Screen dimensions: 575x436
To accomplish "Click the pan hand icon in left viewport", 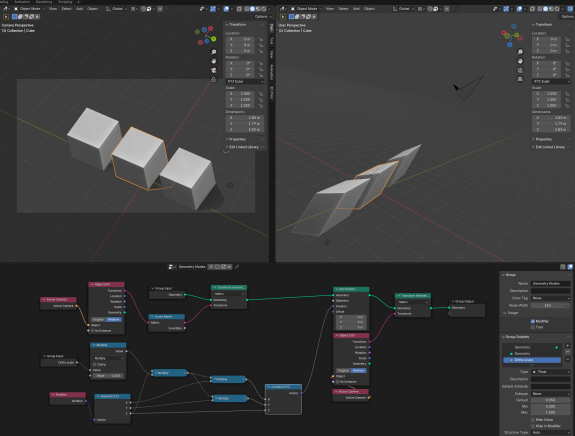I will pyautogui.click(x=213, y=61).
